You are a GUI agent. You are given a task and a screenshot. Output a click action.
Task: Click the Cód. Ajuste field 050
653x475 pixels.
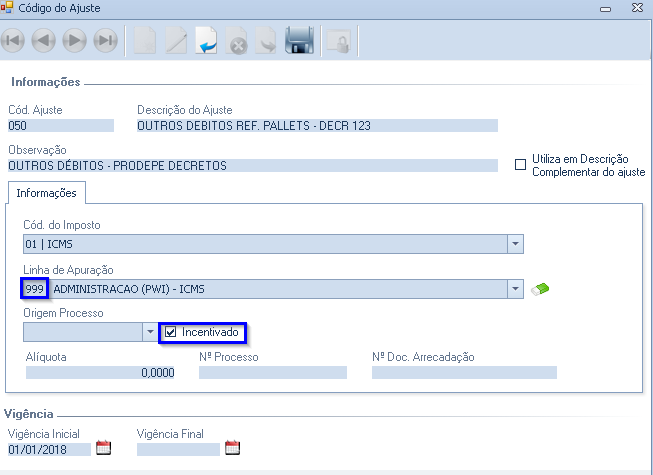tap(61, 126)
